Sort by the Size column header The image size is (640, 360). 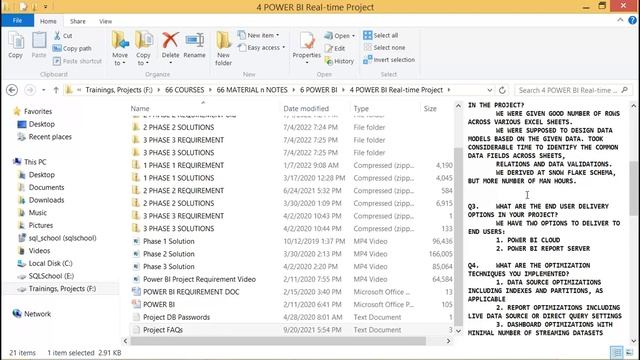[430, 109]
